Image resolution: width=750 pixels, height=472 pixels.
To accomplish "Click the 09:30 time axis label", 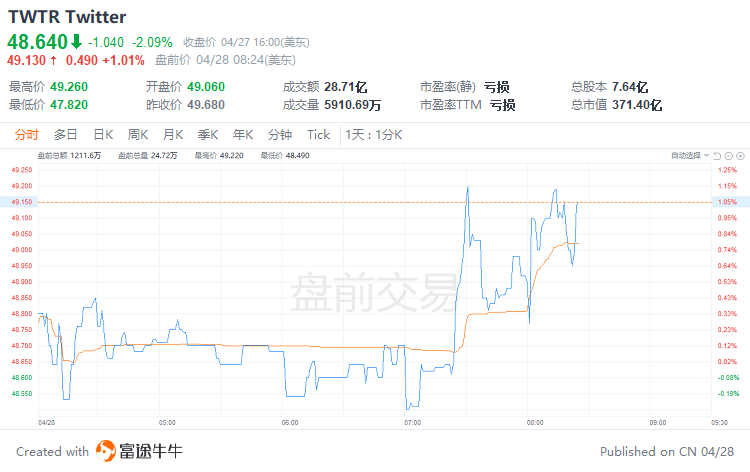I will click(x=719, y=422).
